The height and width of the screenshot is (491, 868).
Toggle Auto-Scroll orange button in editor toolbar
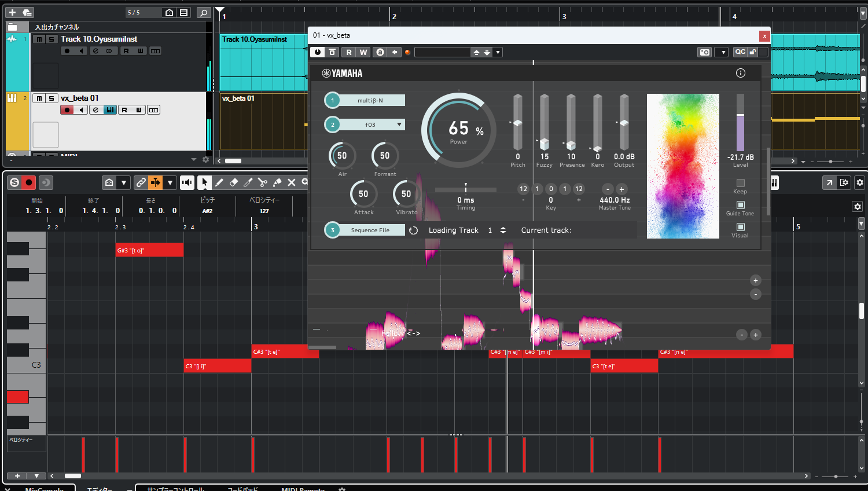click(x=155, y=182)
